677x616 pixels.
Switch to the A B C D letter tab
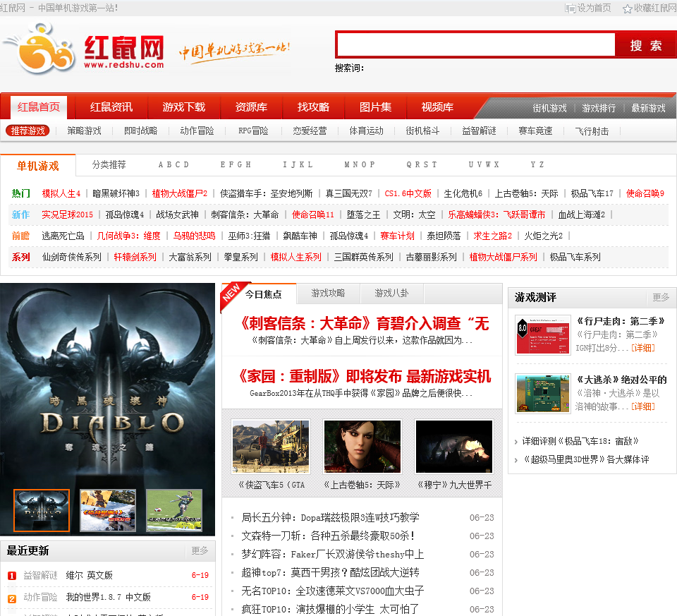(x=173, y=164)
